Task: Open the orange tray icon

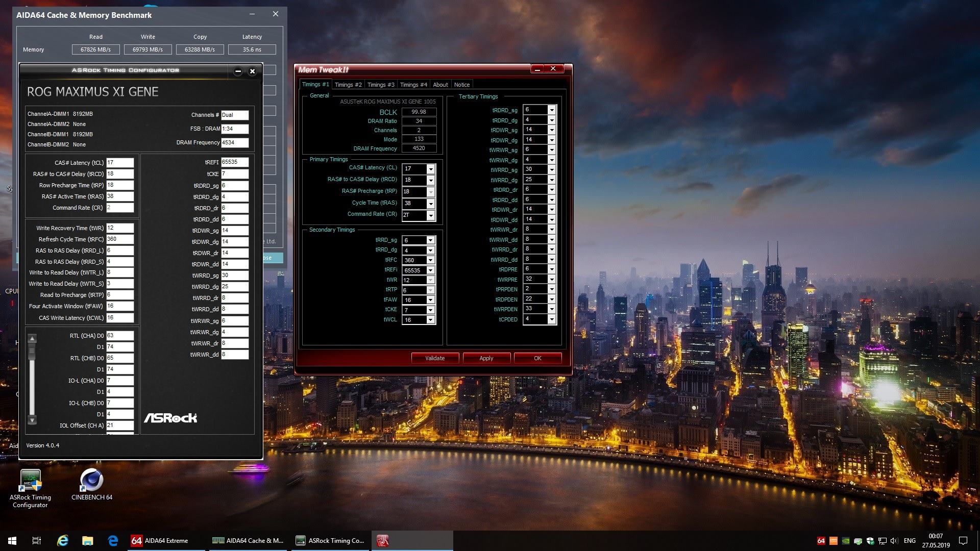Action: pos(834,541)
